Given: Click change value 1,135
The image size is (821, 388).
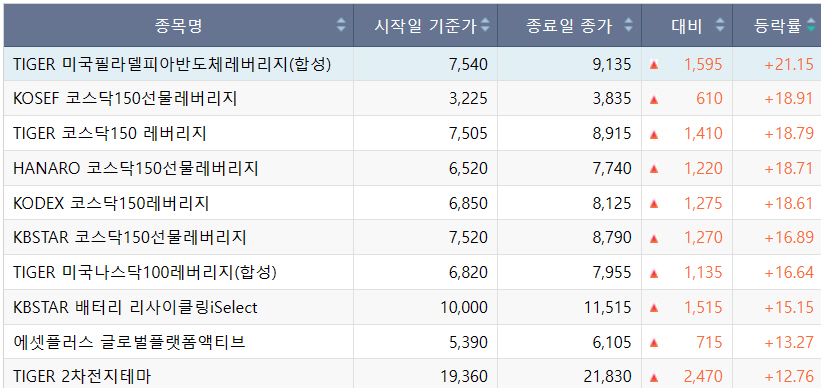Looking at the screenshot, I should [x=703, y=273].
